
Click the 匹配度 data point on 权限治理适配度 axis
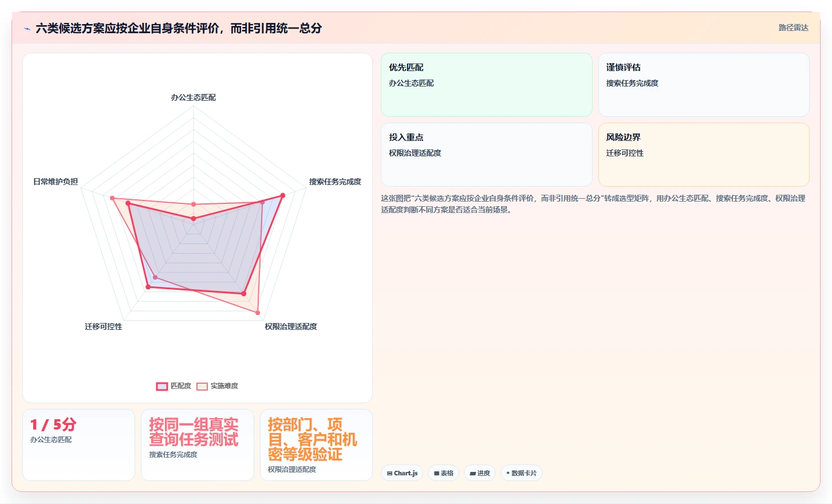tap(244, 294)
